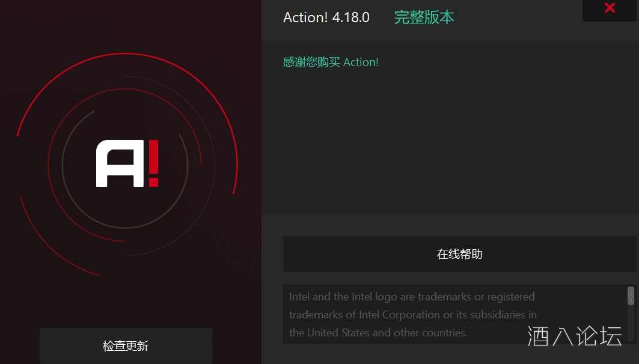This screenshot has width=639, height=364.
Task: Click the first line of the Intel trademark notice
Action: tap(412, 297)
